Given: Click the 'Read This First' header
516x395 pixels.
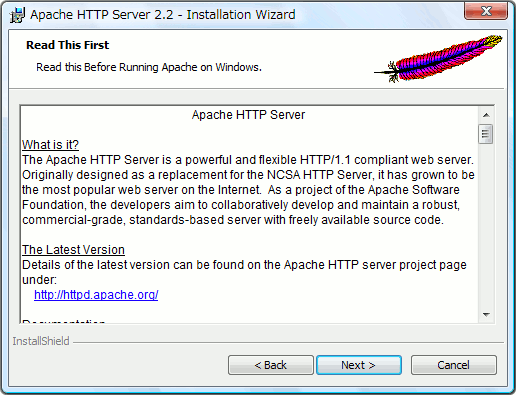Looking at the screenshot, I should [68, 45].
